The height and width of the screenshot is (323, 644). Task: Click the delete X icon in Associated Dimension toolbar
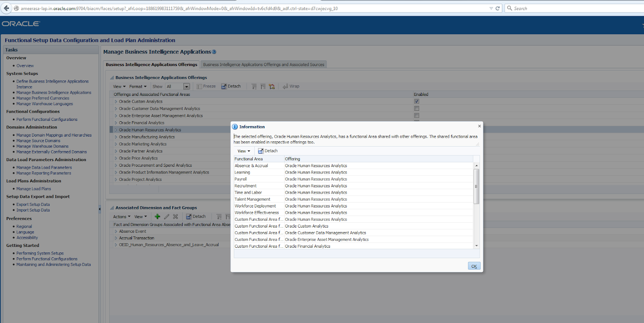coord(175,216)
